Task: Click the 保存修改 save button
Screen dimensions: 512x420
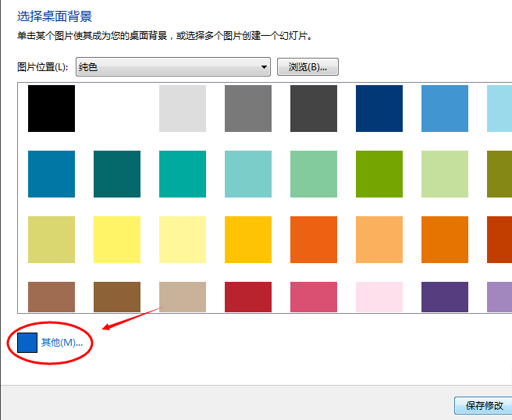Action: (x=484, y=406)
